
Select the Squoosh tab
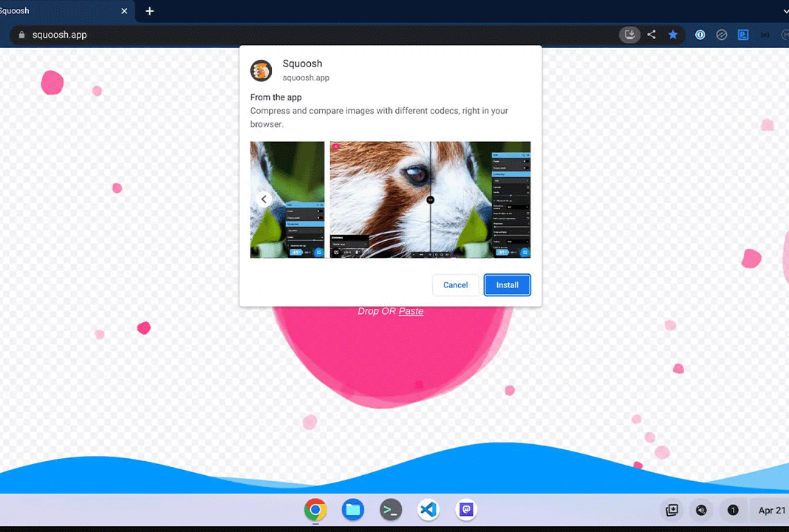65,11
